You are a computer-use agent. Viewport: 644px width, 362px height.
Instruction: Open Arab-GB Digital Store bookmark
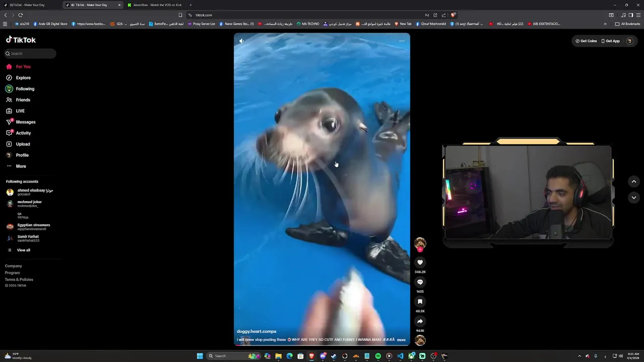[50, 24]
